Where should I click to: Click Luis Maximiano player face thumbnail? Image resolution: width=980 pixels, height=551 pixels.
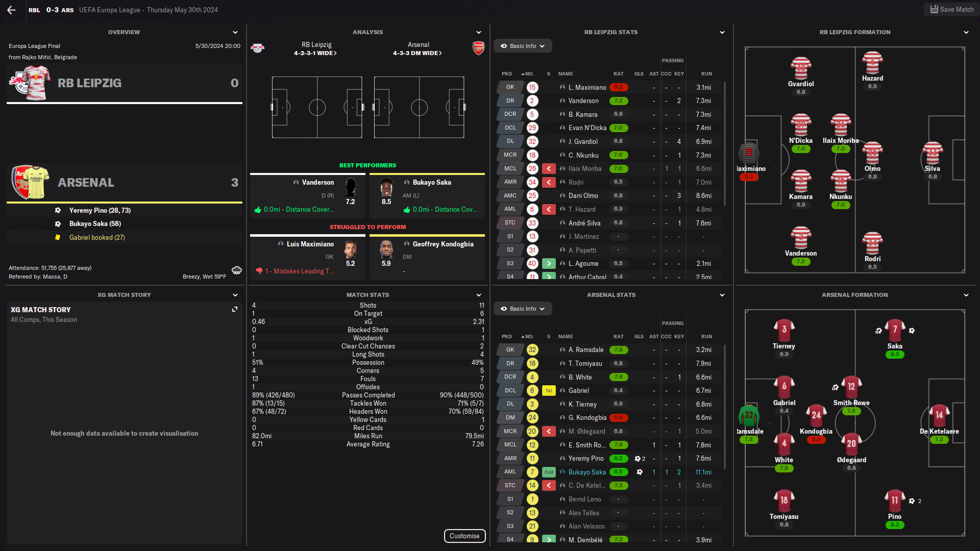(350, 249)
